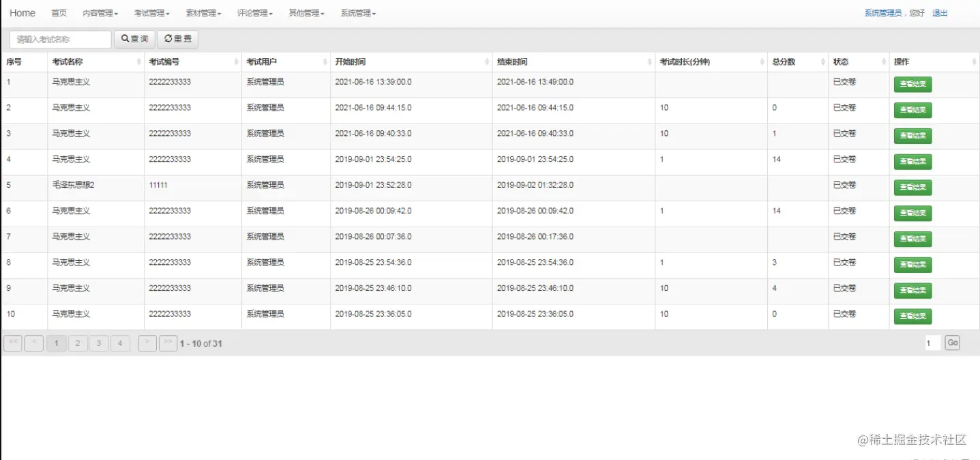The width and height of the screenshot is (980, 460).
Task: Click start time 2021-06-16 09:40:33.0
Action: click(373, 134)
